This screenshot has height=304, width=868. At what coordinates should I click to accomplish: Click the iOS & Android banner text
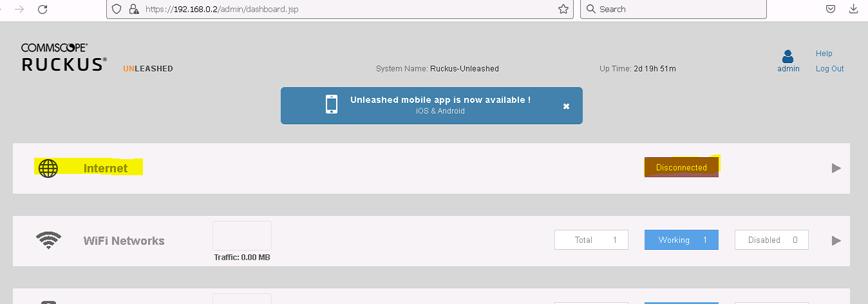(x=440, y=111)
